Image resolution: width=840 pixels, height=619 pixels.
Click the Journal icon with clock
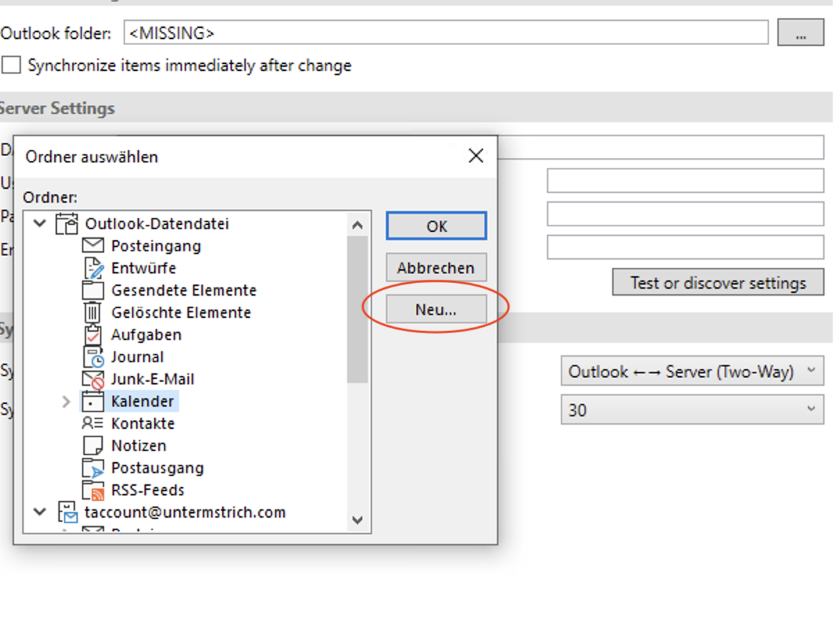[x=93, y=357]
